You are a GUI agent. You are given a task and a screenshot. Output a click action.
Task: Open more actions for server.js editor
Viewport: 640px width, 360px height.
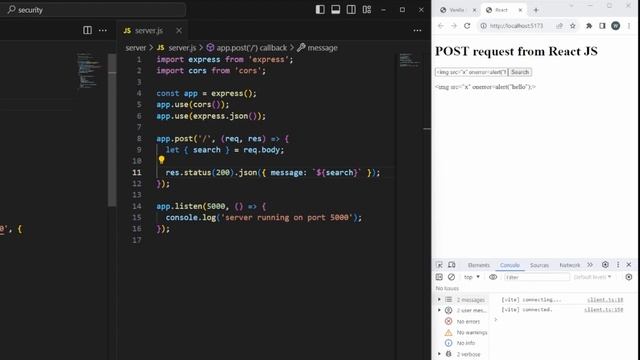[x=417, y=30]
